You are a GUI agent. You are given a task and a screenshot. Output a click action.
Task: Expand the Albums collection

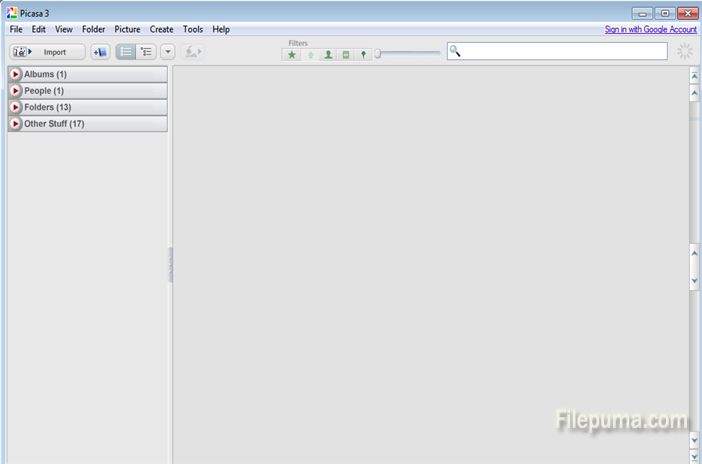click(x=16, y=75)
